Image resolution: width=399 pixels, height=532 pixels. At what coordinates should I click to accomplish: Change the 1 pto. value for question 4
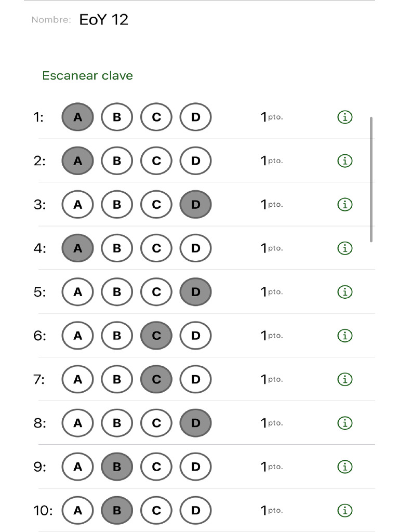click(x=271, y=248)
